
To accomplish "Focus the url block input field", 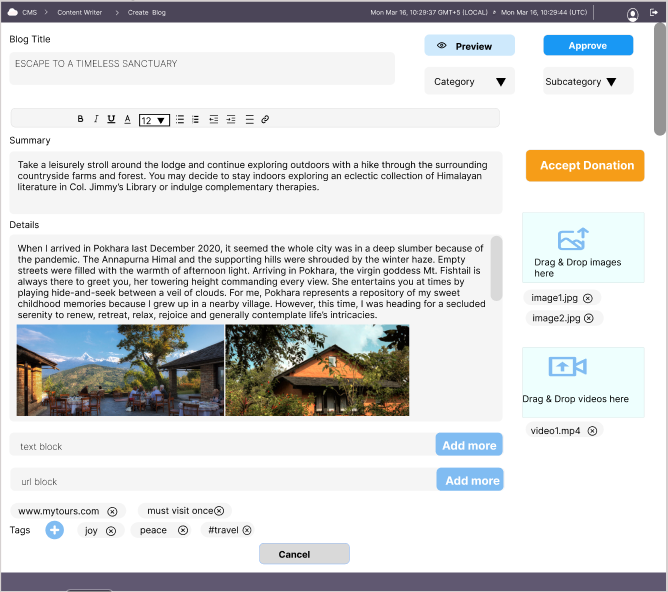I will (223, 480).
